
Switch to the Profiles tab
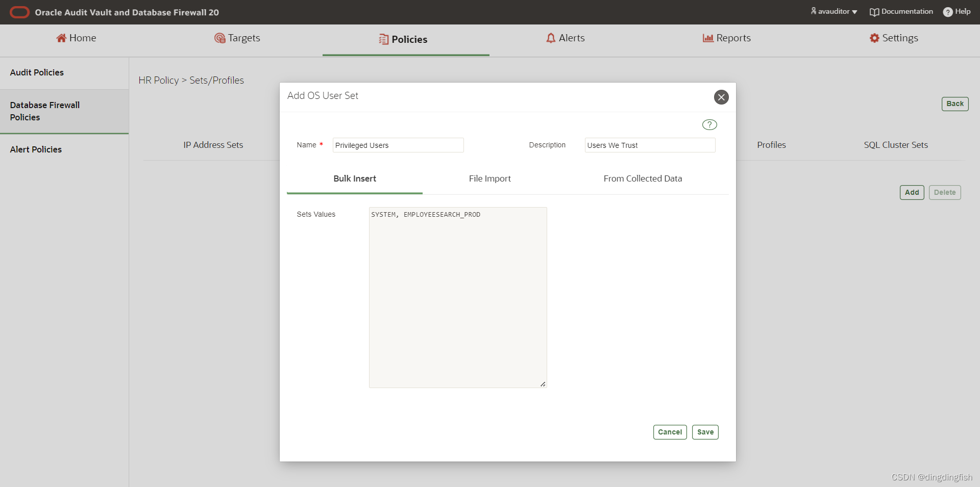point(771,145)
